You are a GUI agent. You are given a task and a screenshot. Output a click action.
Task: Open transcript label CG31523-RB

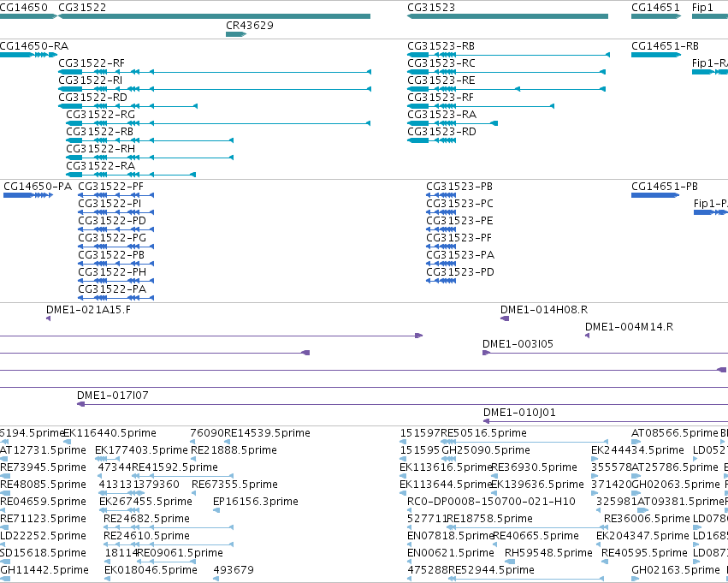[x=441, y=46]
